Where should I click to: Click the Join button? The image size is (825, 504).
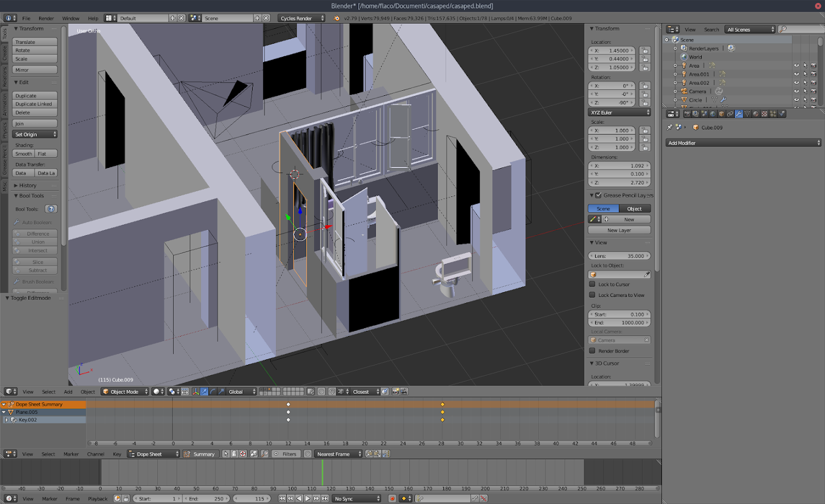pyautogui.click(x=35, y=123)
